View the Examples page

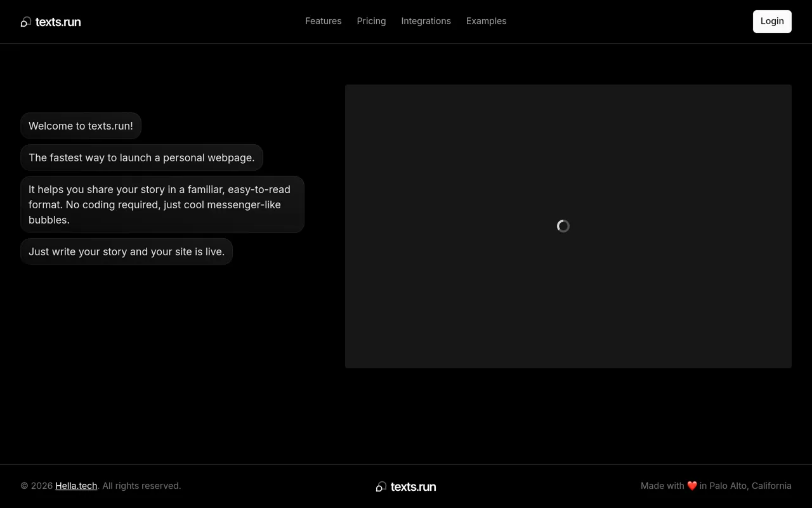coord(486,21)
